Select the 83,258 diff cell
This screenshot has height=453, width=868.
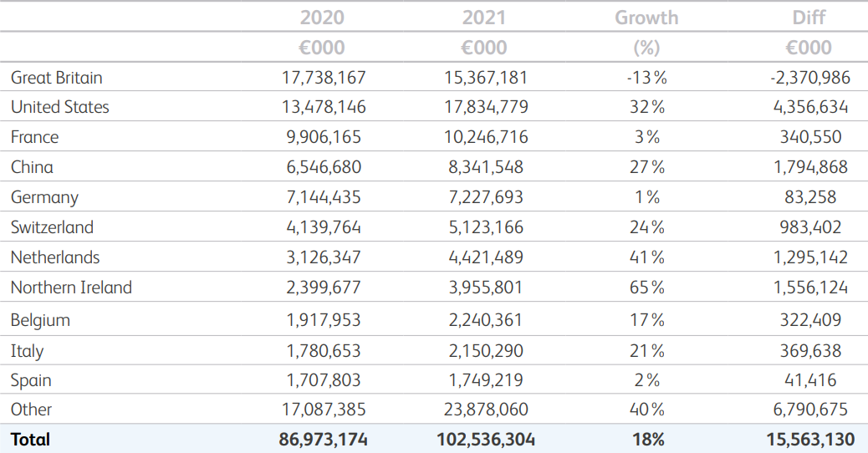click(810, 197)
